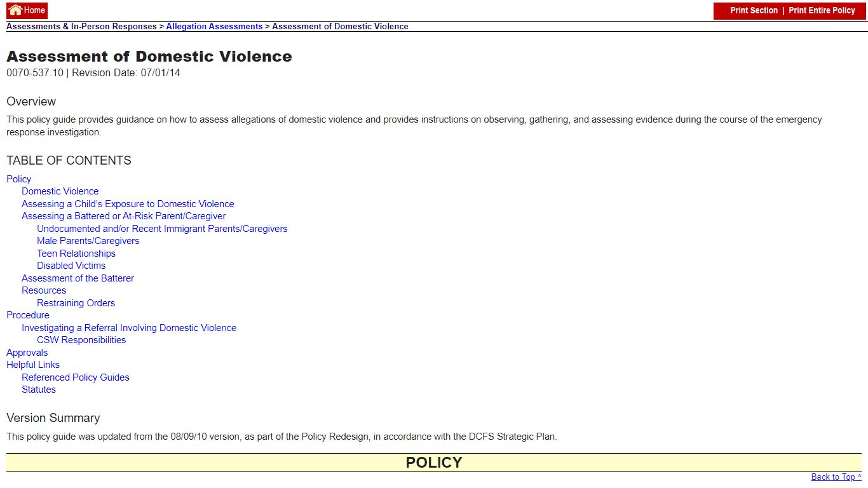This screenshot has height=488, width=868.
Task: Click the Version Summary paragraph mentioning 08/09/10
Action: [281, 437]
